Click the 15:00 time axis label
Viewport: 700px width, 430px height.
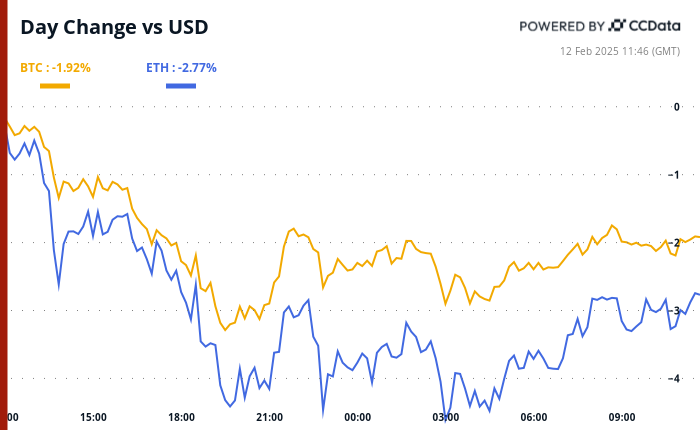pyautogui.click(x=94, y=417)
